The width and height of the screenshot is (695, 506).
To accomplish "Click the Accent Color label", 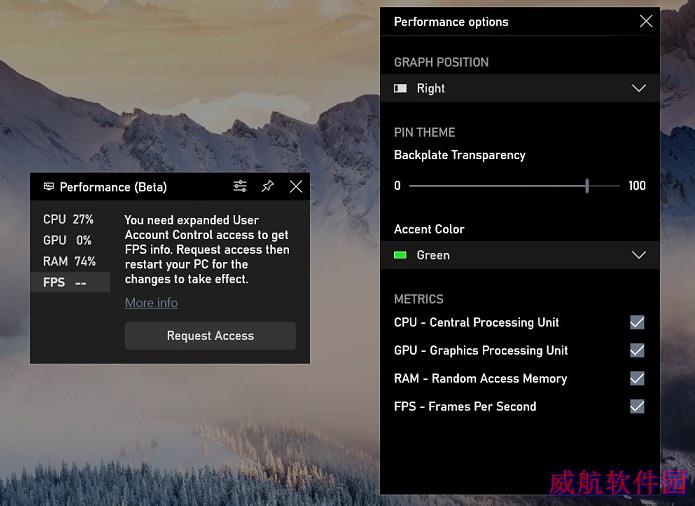I will tap(429, 229).
